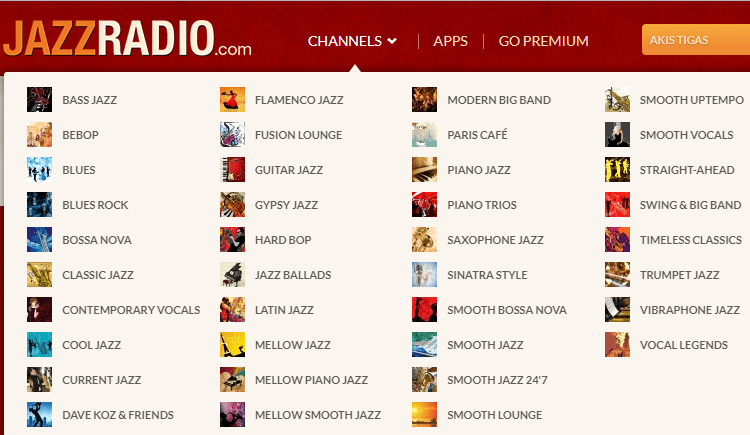Click the Jazz Ballads piano icon
Viewport: 750px width, 435px height.
pos(232,274)
